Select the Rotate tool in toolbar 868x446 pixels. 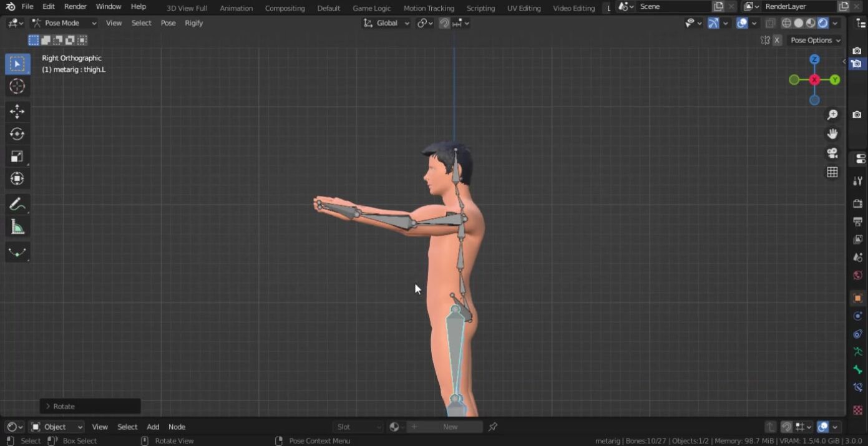(x=17, y=134)
